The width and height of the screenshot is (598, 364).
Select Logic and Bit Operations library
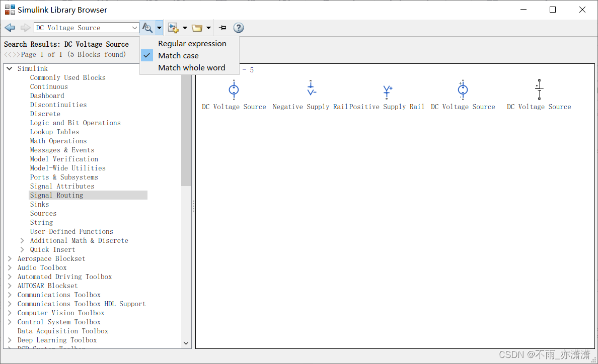pyautogui.click(x=75, y=123)
